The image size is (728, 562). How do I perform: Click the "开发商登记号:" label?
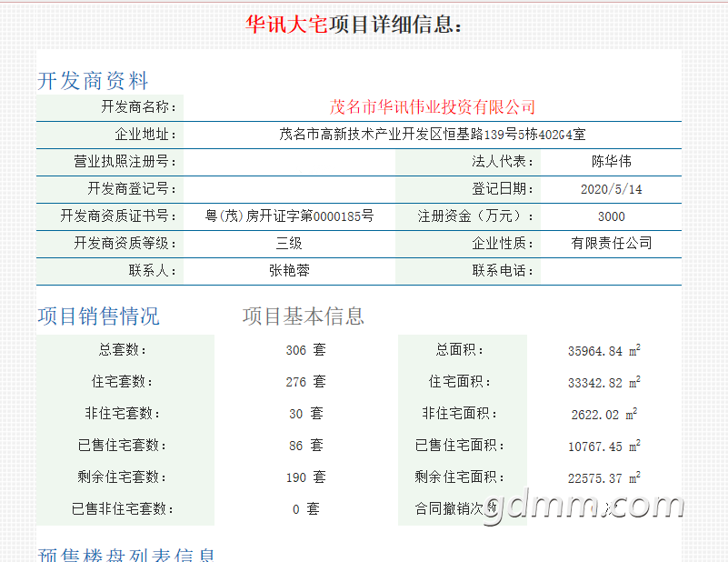click(x=133, y=188)
